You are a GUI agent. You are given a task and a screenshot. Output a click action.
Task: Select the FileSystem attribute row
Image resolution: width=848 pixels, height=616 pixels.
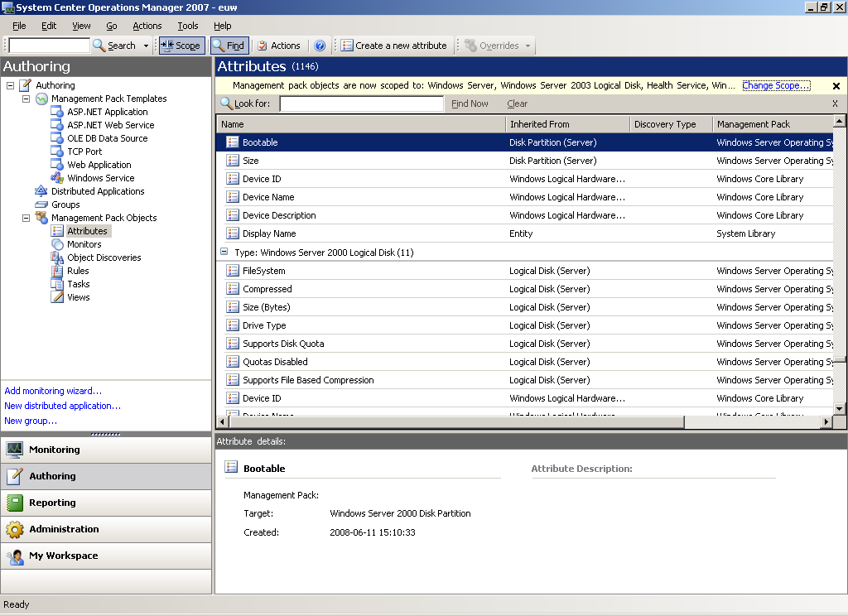524,271
